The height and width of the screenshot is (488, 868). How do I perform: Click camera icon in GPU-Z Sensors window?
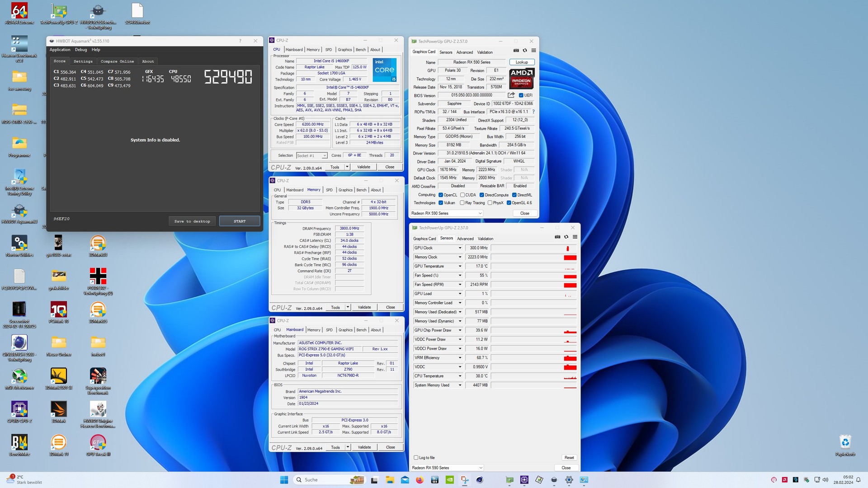point(557,237)
